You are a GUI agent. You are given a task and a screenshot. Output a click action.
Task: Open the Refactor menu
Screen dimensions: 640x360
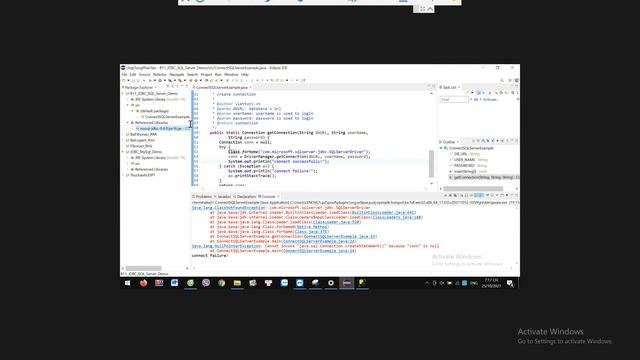tap(160, 75)
